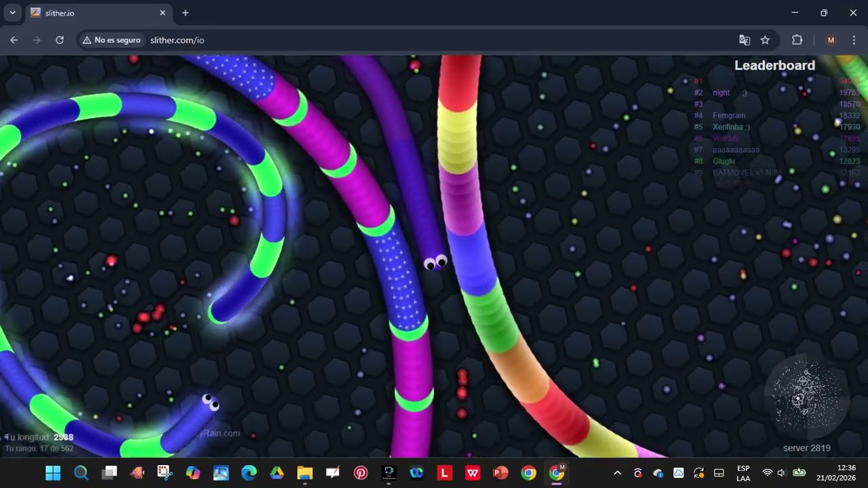Show hidden system tray icons
This screenshot has height=488, width=868.
coord(617,473)
